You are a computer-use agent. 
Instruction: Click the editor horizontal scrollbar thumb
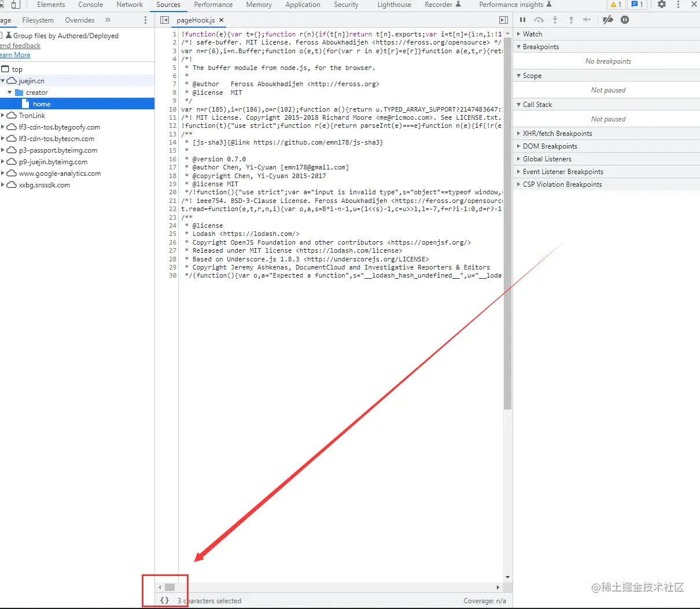tap(170, 587)
